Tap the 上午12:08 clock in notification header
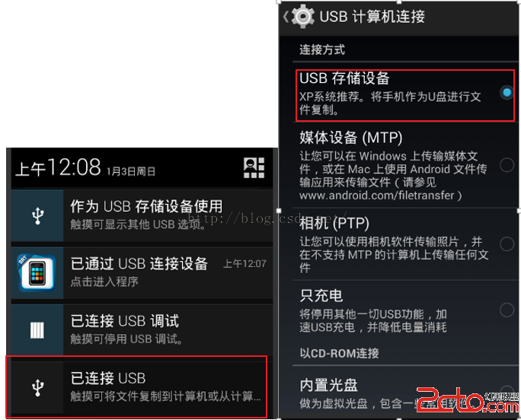 (x=58, y=167)
